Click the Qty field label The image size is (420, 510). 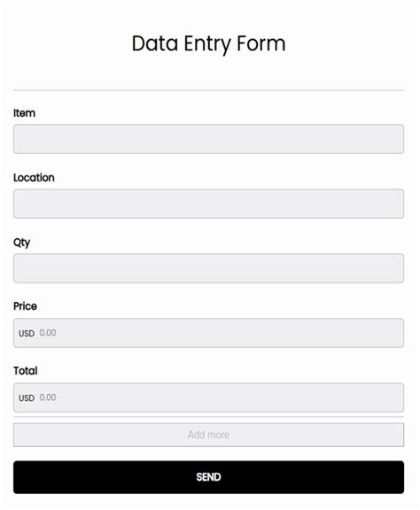(22, 243)
